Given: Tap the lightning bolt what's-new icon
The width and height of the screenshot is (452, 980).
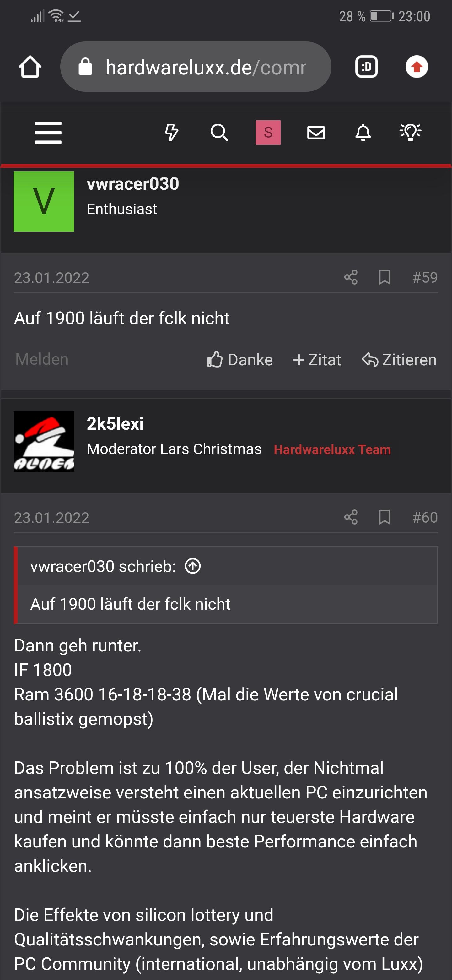Looking at the screenshot, I should 171,132.
